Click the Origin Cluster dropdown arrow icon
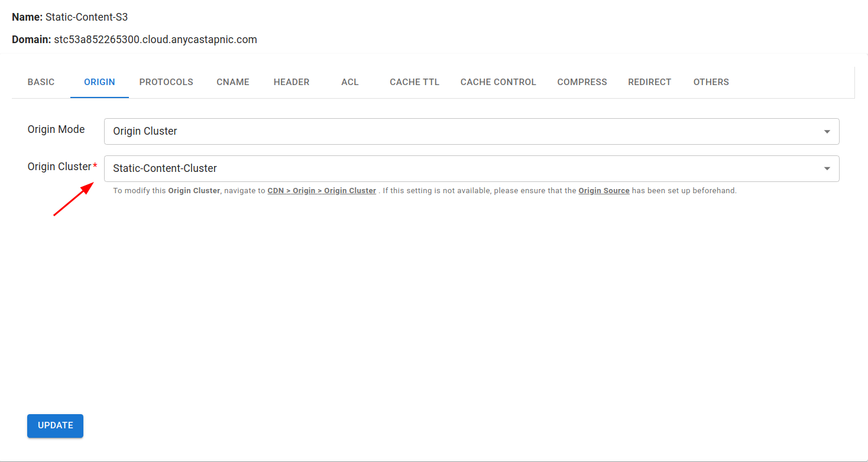 click(827, 169)
